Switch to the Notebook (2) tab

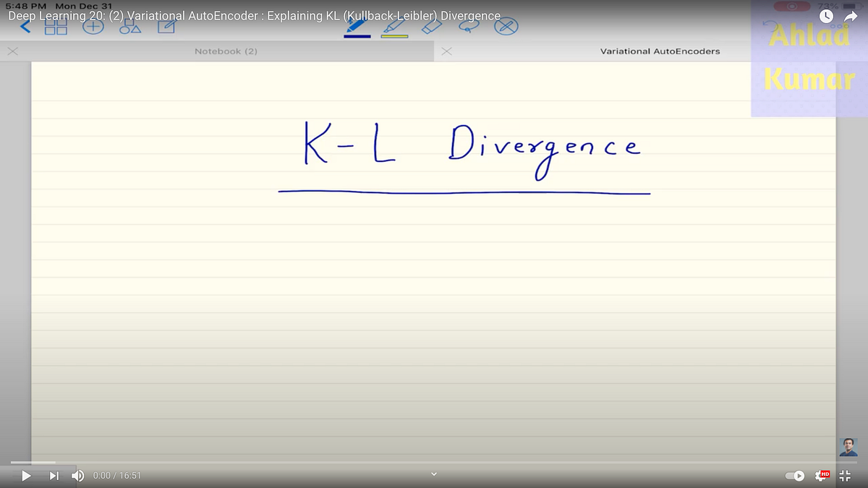pyautogui.click(x=224, y=51)
